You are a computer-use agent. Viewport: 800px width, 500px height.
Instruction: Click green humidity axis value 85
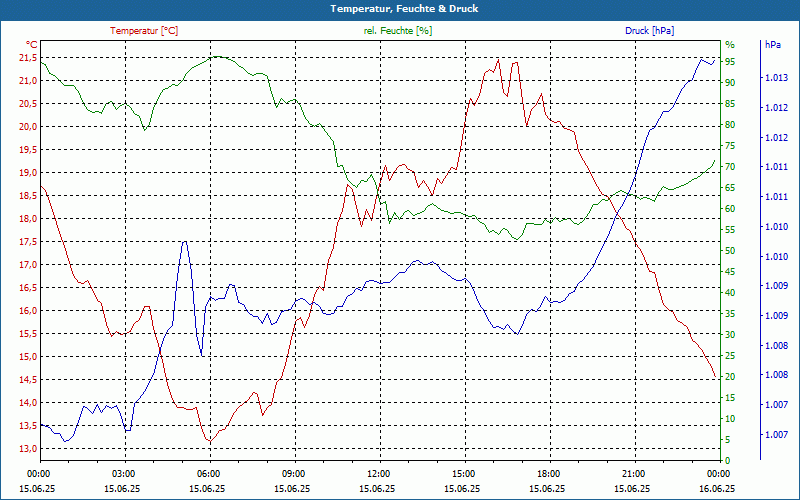pyautogui.click(x=730, y=104)
